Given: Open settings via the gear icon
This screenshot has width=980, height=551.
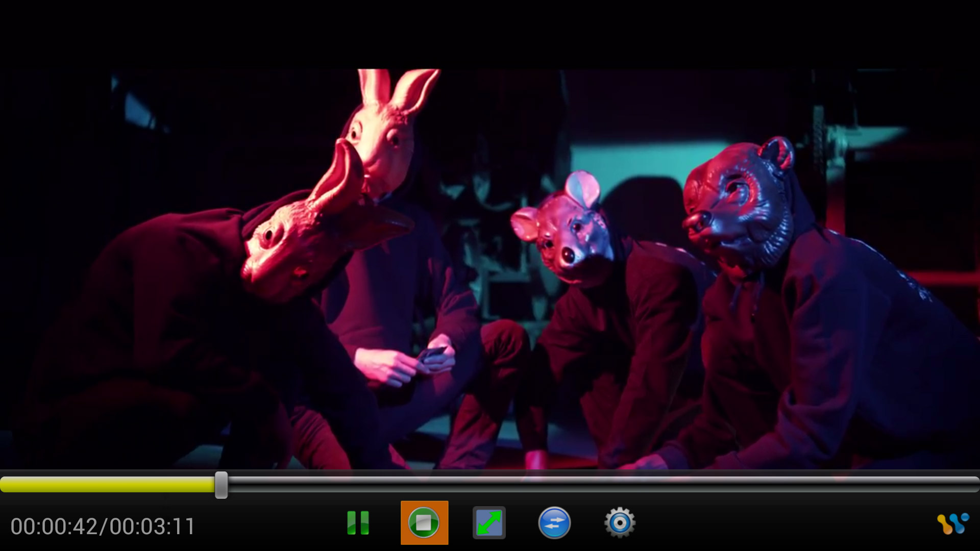Looking at the screenshot, I should click(620, 523).
